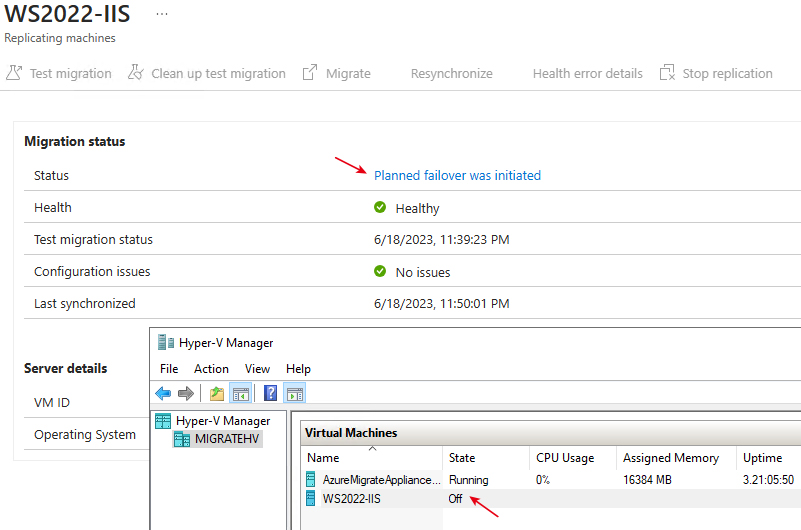The width and height of the screenshot is (801, 530).
Task: Select the Hyper-V Manager tree root node
Action: tap(223, 421)
